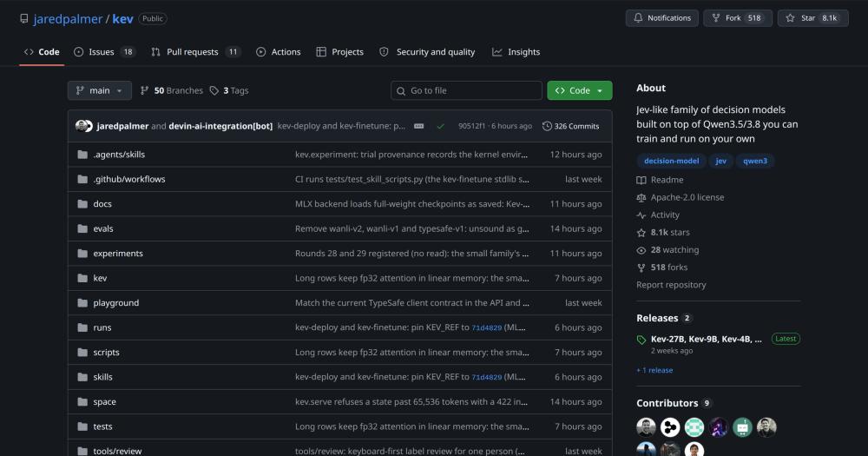868x456 pixels.
Task: Click the decision-model topic tag
Action: click(x=671, y=161)
